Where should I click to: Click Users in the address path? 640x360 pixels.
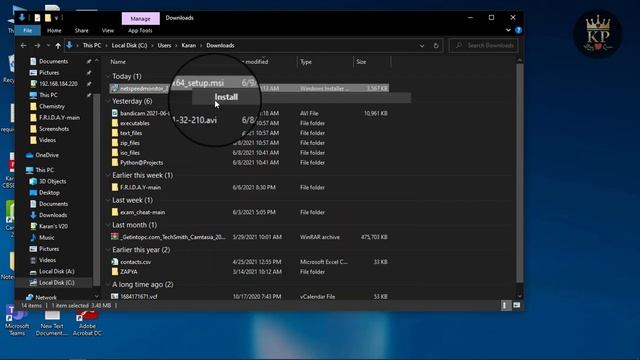pos(164,46)
